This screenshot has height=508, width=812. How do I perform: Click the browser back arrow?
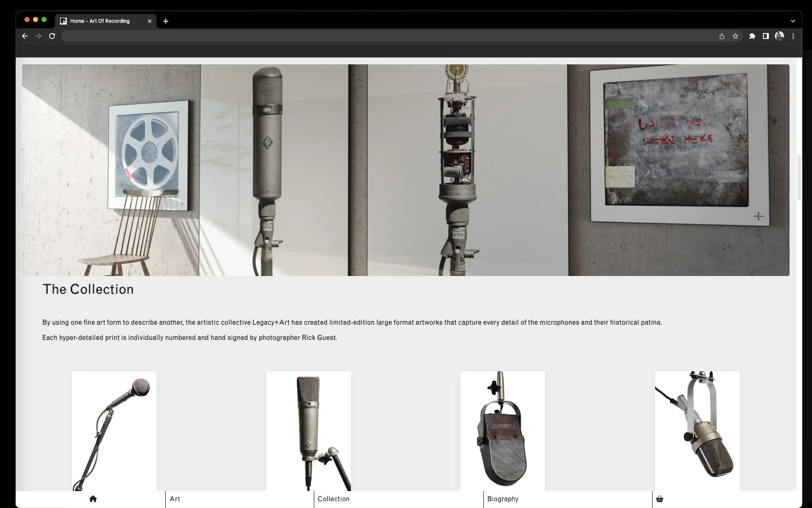click(x=25, y=36)
